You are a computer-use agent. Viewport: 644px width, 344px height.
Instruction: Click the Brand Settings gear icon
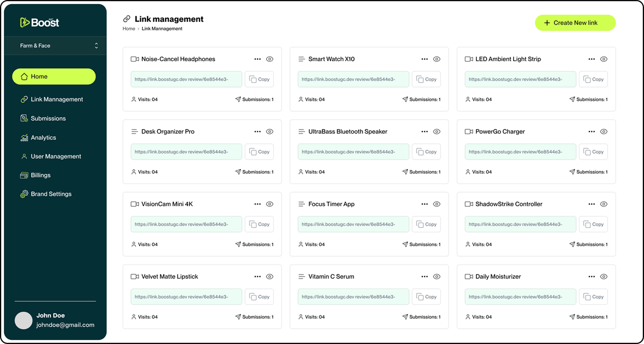click(x=24, y=194)
